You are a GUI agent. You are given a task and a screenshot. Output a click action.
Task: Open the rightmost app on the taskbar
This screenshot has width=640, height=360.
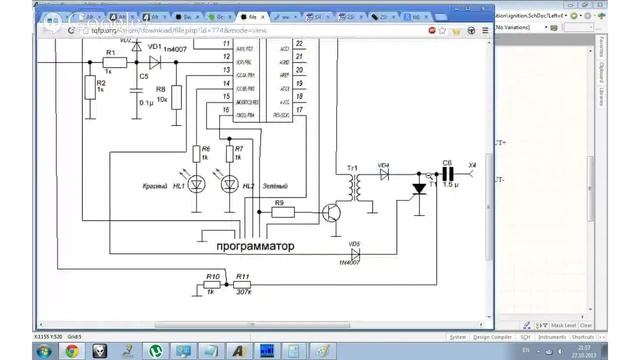click(x=322, y=351)
